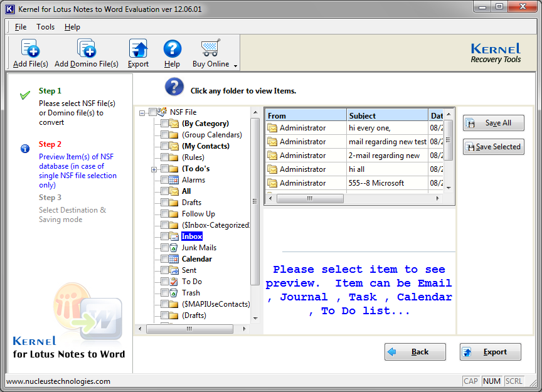Select the (Group Calendars) folder icon
This screenshot has height=392, width=542.
pos(174,135)
